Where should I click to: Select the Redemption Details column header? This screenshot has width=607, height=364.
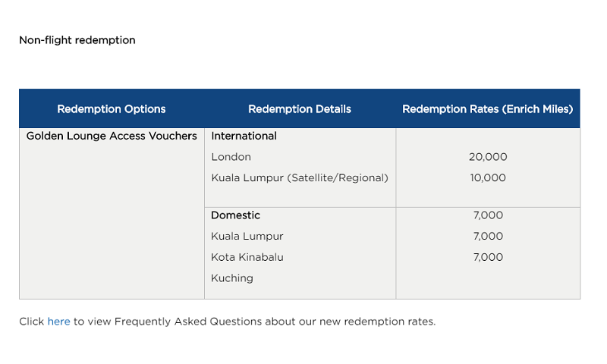300,109
